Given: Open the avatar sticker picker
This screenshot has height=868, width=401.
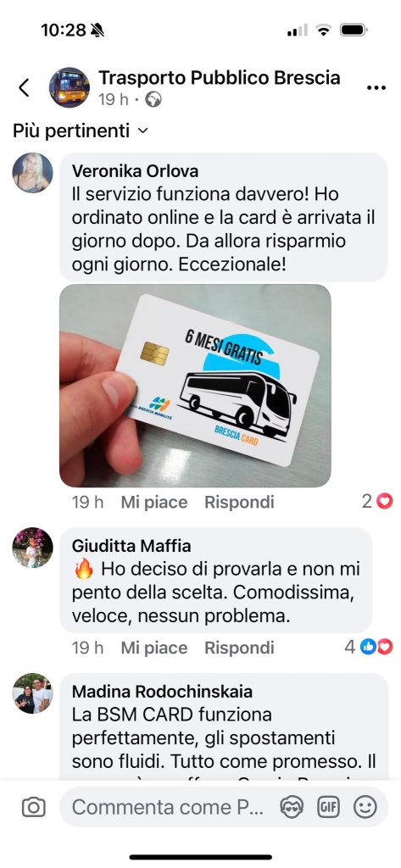Looking at the screenshot, I should 291,807.
